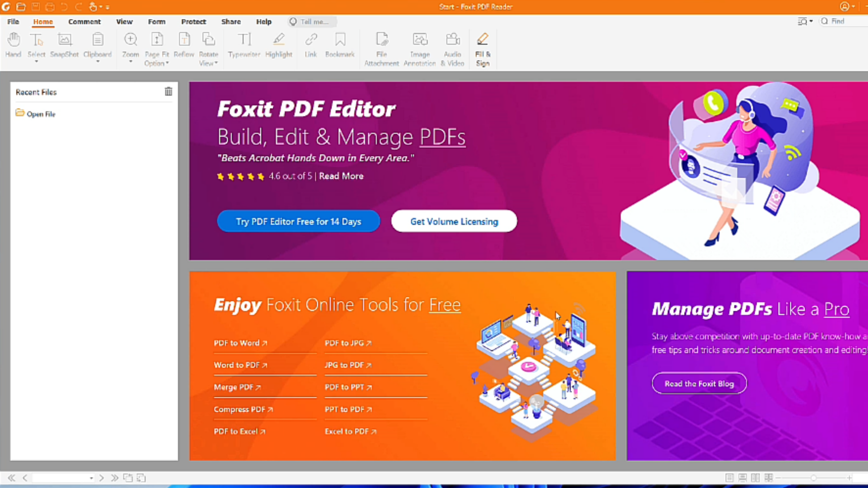Expand the Clipboard dropdown arrow
The image size is (868, 488).
98,62
